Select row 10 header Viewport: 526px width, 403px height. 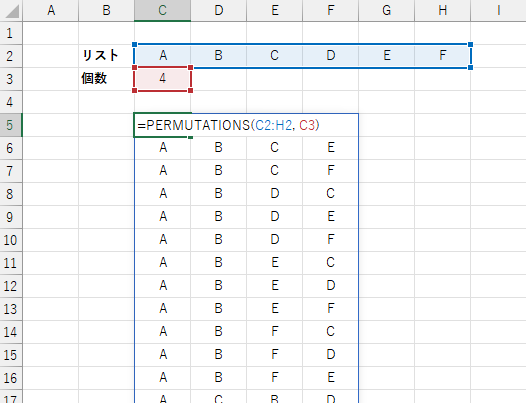point(11,240)
